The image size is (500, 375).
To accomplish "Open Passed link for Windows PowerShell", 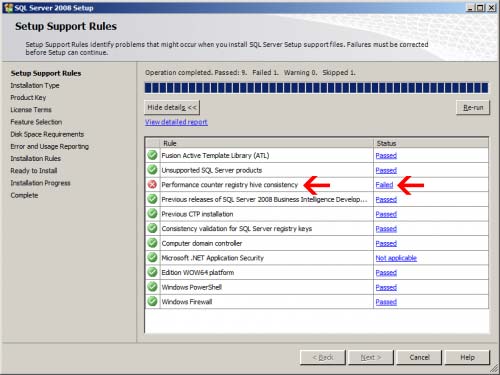I will (x=386, y=287).
